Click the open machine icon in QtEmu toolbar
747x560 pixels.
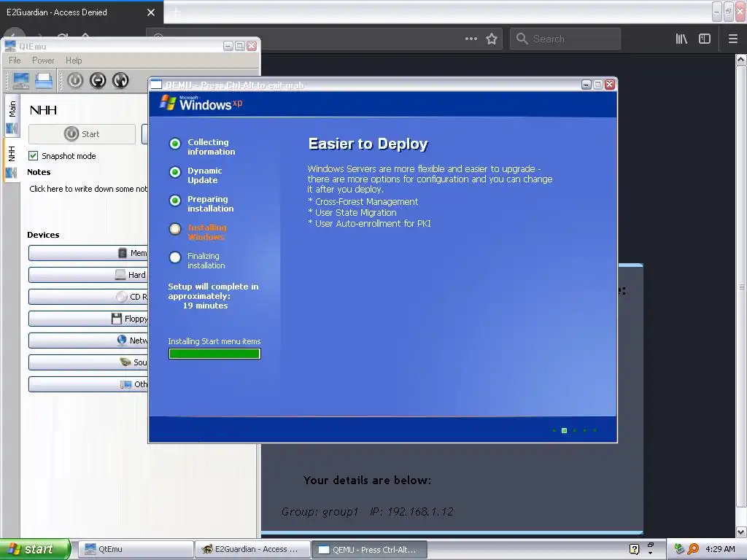44,80
